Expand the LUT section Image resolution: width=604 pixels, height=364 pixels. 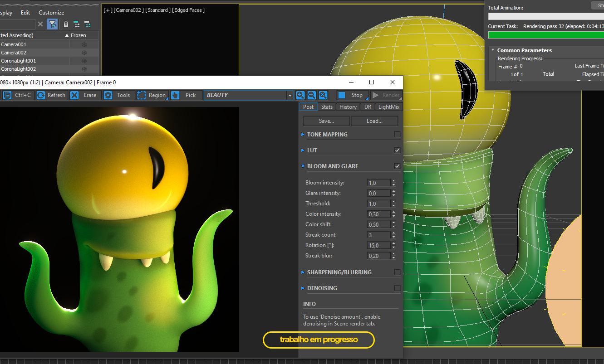[303, 150]
